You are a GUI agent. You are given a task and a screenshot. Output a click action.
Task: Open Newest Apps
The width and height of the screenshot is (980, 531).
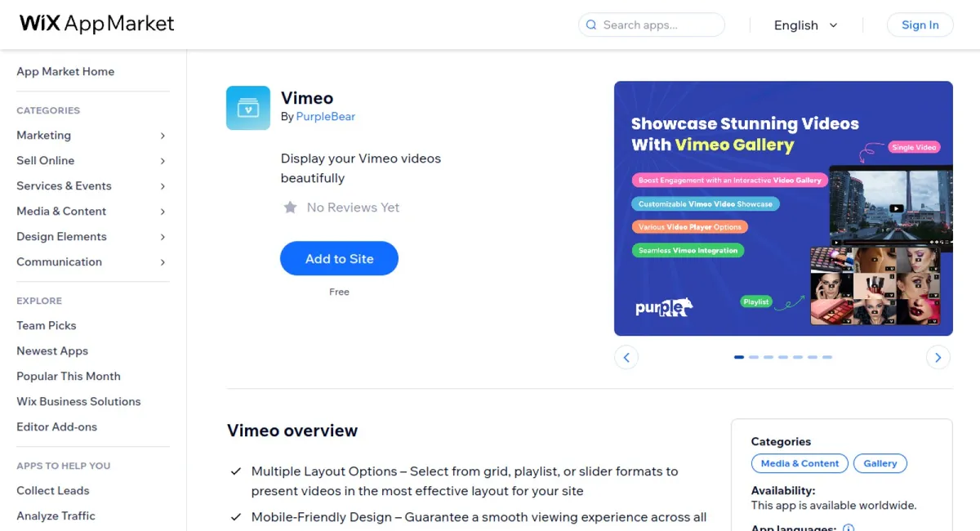51,350
